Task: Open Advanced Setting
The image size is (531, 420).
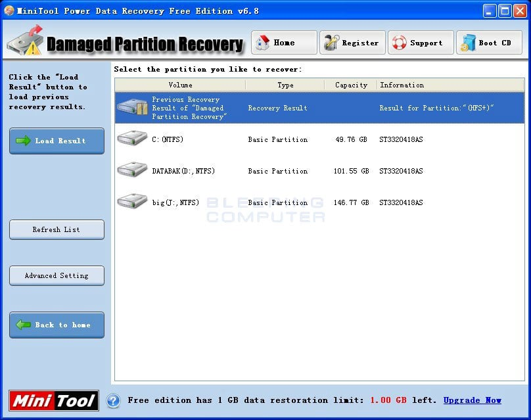Action: pos(57,275)
